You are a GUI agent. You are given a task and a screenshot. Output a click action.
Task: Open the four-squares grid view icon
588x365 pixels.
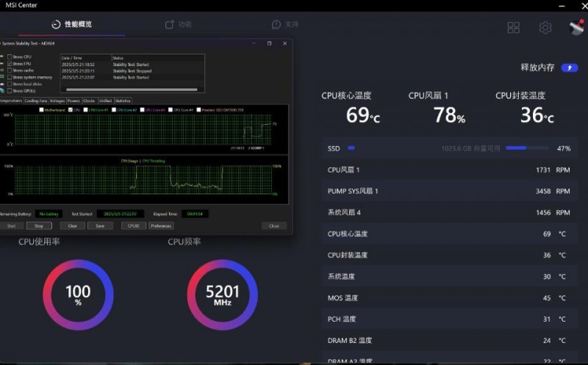[x=513, y=27]
